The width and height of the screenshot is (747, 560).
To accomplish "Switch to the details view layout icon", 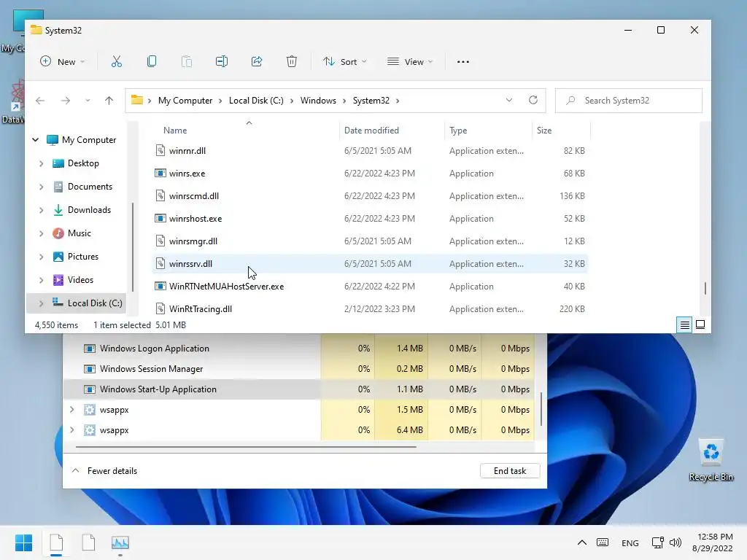I will 684,324.
